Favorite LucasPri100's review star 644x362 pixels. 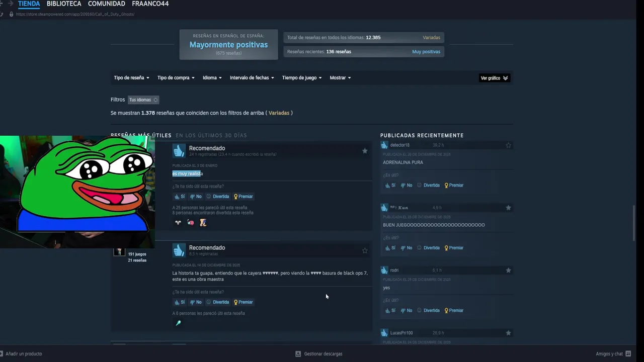(x=508, y=333)
